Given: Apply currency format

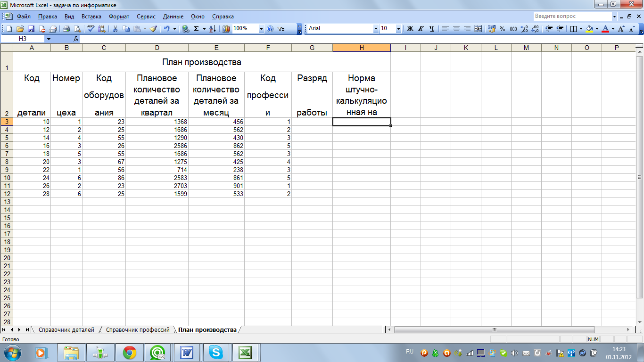Looking at the screenshot, I should (492, 29).
